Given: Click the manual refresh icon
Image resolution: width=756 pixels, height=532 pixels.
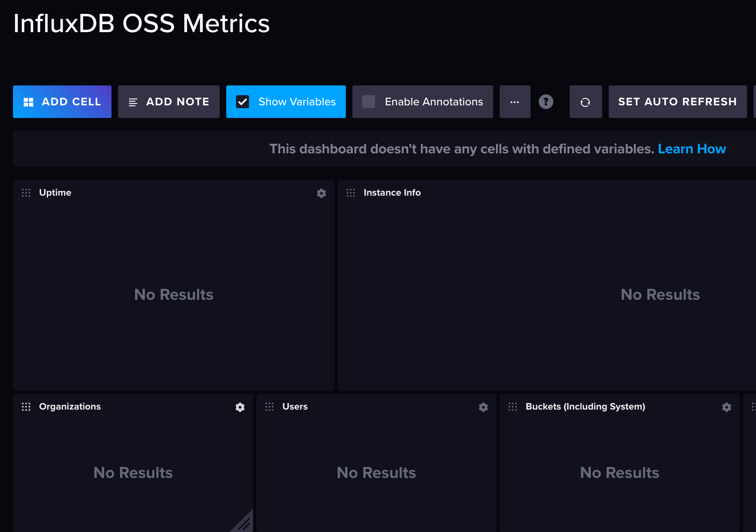Looking at the screenshot, I should [586, 102].
